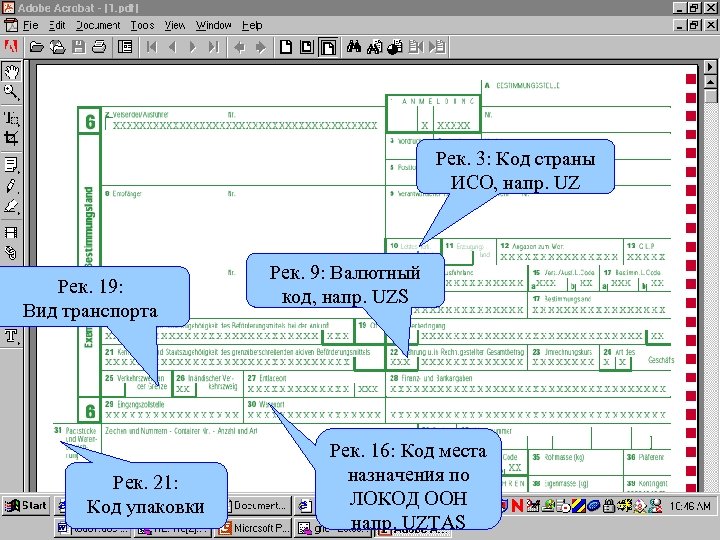Select the Crop tool
Screen dimensions: 720x540
click(x=11, y=139)
